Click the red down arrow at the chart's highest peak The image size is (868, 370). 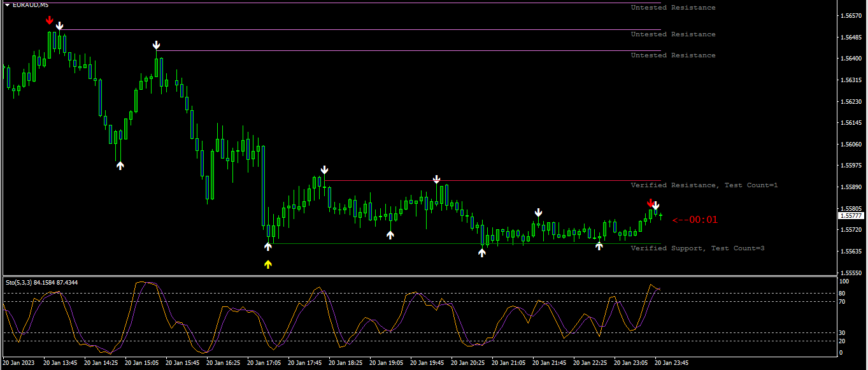coord(49,20)
